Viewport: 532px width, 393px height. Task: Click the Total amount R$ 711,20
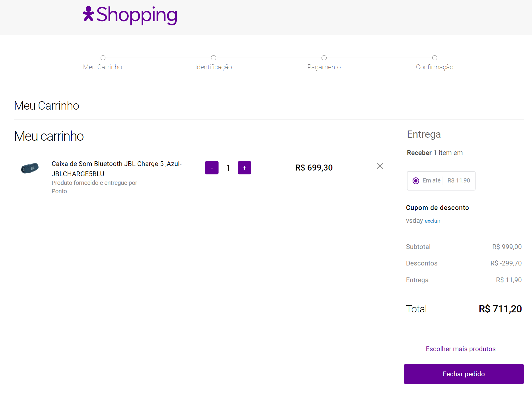coord(500,309)
